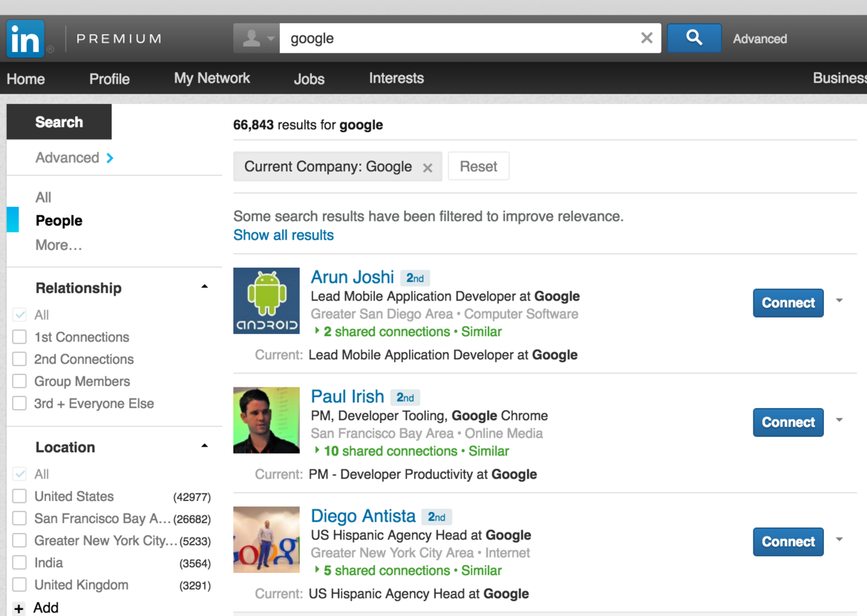Open My Network menu

tap(212, 78)
